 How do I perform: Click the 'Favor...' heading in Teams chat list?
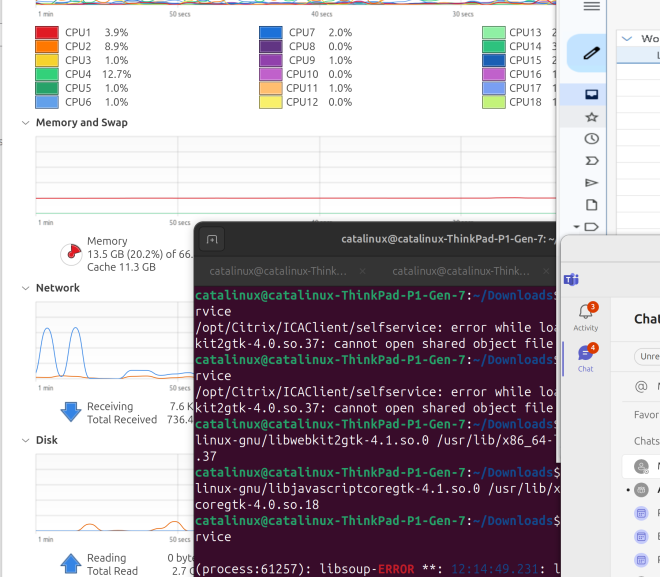(x=646, y=415)
